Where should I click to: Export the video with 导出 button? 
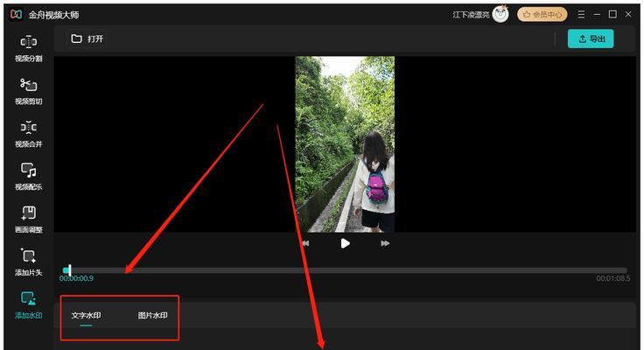pos(591,38)
